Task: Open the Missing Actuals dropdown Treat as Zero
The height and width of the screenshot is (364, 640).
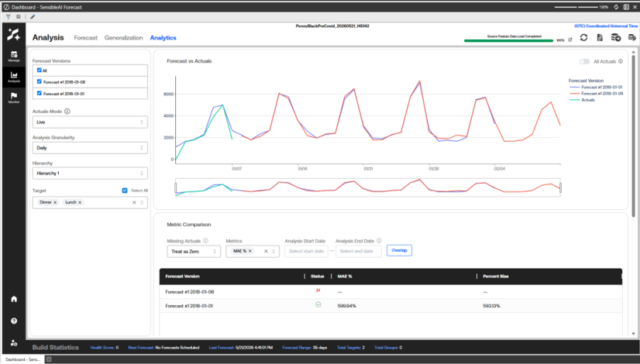Action: click(194, 252)
